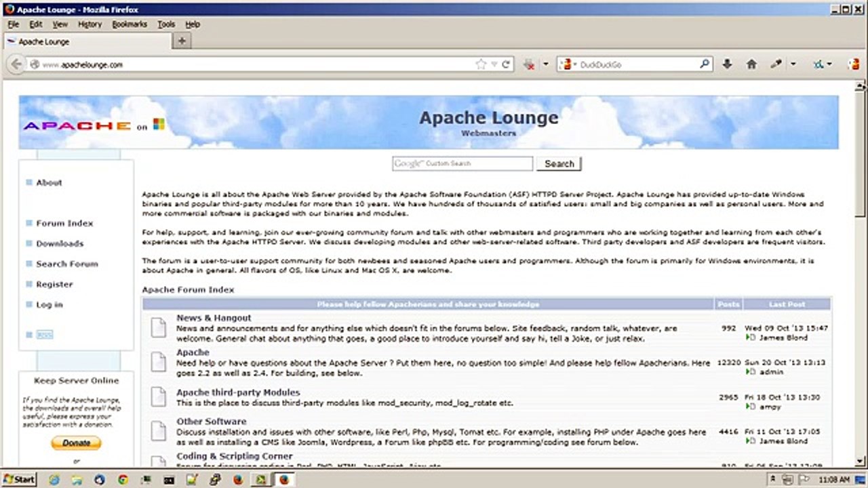Click the third-party Modules folder icon
This screenshot has width=868, height=488.
(x=158, y=396)
